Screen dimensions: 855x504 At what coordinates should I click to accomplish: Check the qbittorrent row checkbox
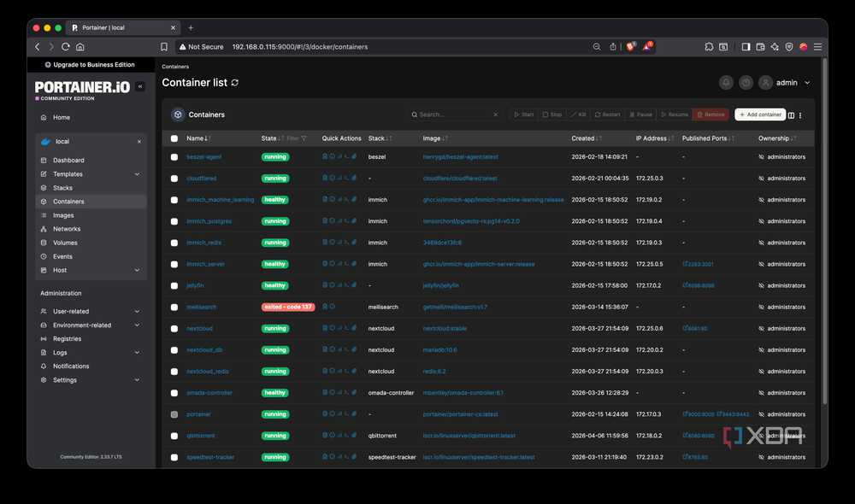pos(174,436)
